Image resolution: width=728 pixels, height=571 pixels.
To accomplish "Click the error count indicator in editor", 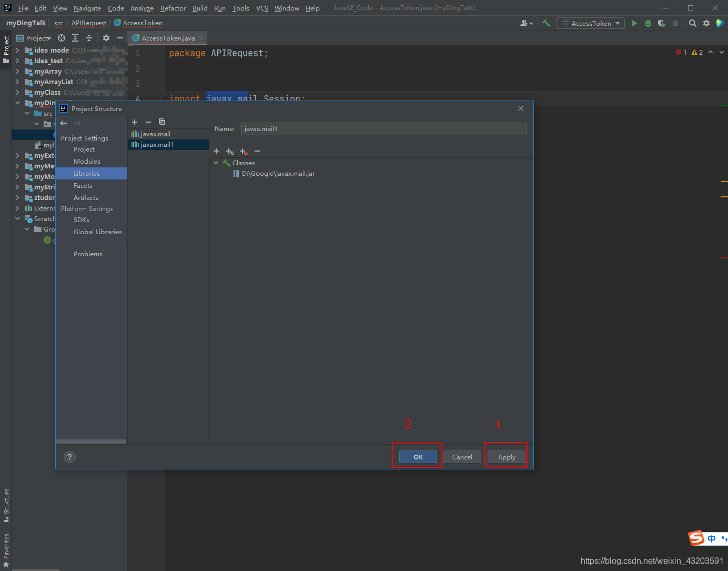I will coord(681,52).
